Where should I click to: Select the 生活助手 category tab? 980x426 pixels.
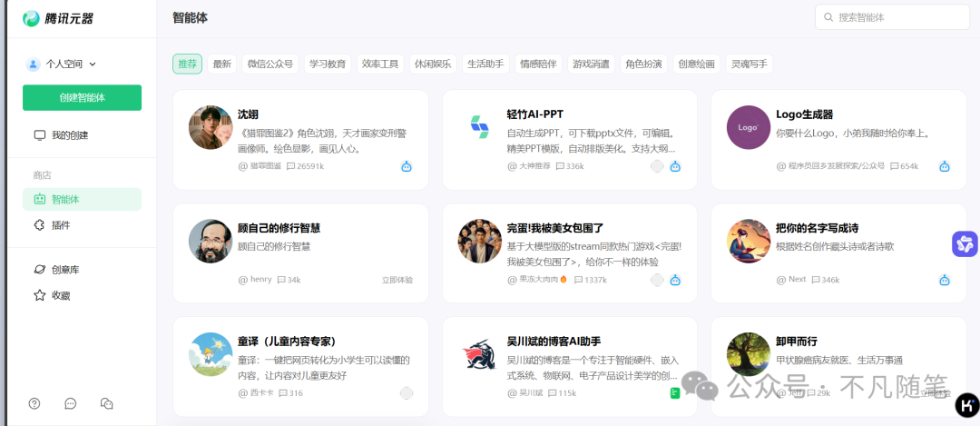pyautogui.click(x=485, y=64)
